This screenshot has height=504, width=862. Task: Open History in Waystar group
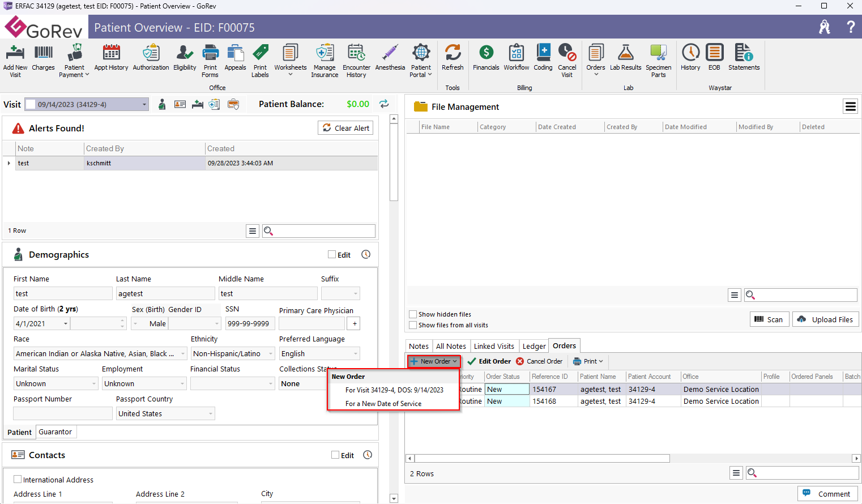690,58
